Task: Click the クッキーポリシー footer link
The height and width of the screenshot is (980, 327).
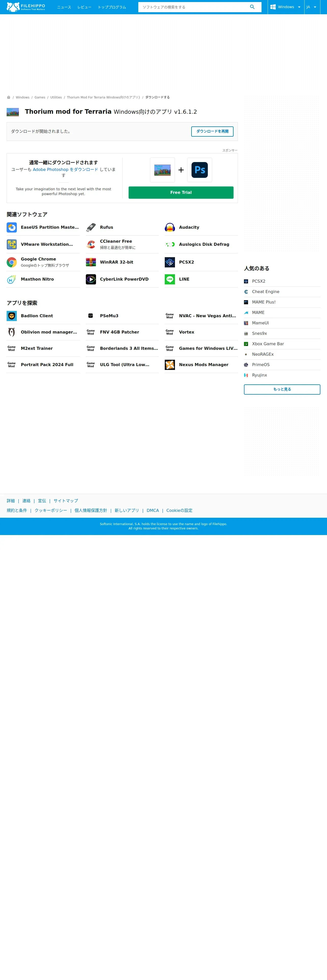Action: [51, 511]
